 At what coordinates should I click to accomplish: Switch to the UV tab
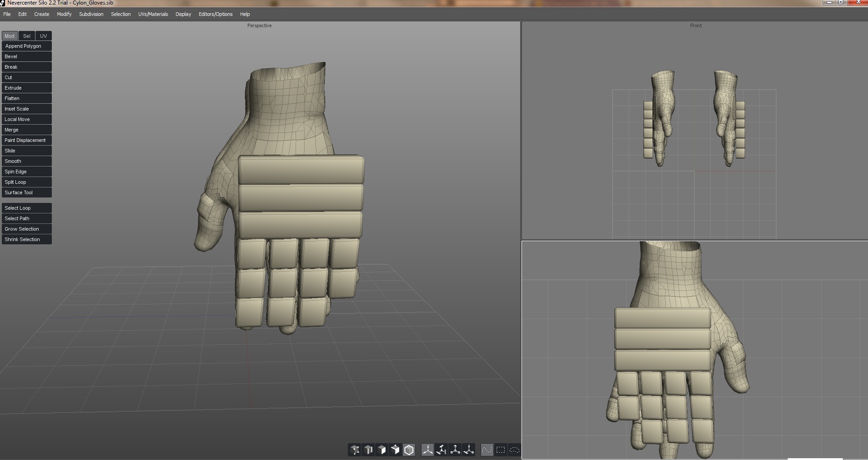click(44, 36)
